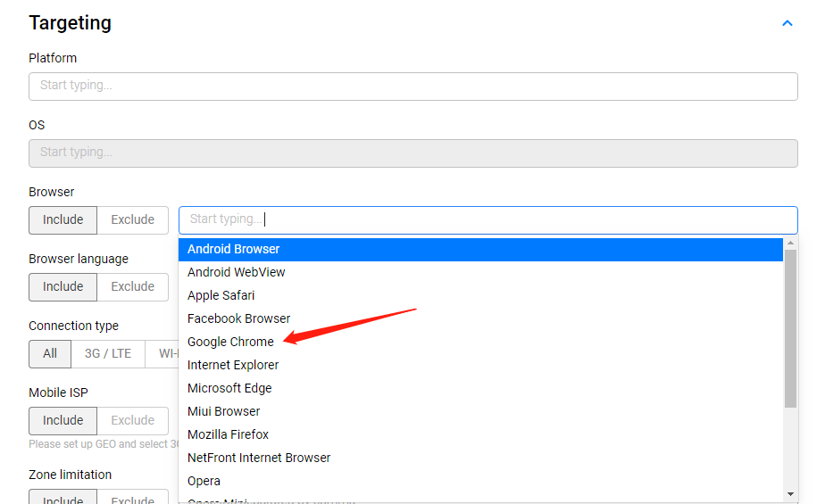Image resolution: width=825 pixels, height=504 pixels.
Task: Select 3G / LTE connection type
Action: (108, 353)
